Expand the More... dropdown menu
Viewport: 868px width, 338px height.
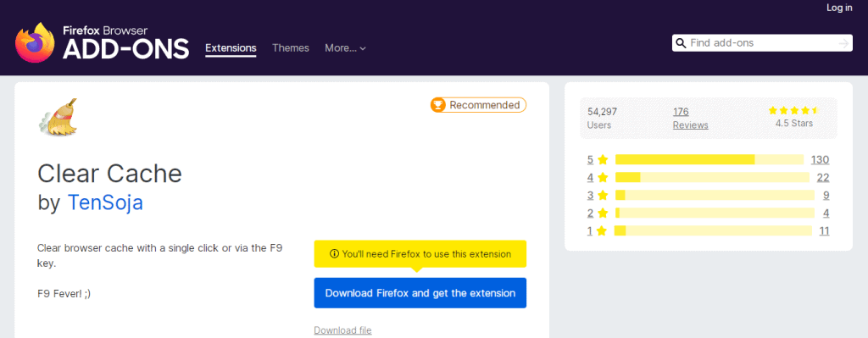tap(346, 48)
